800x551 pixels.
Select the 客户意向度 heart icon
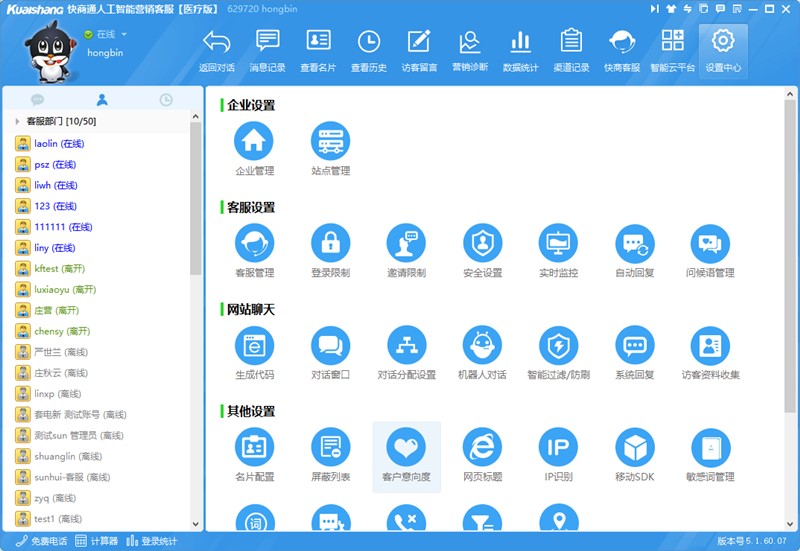406,447
